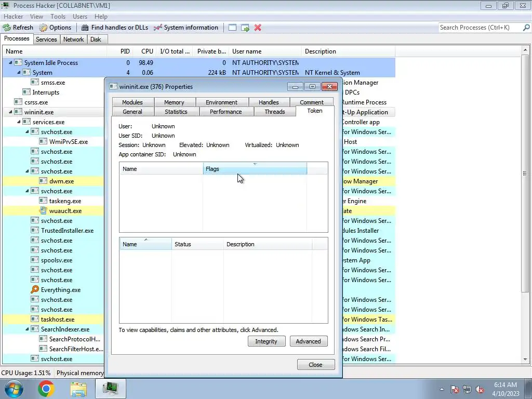Switch to the Services tab

pos(46,39)
